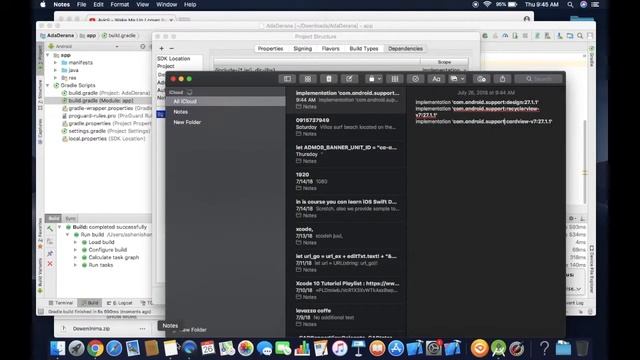Open the Aa text format button
The height and width of the screenshot is (360, 640).
(x=436, y=79)
